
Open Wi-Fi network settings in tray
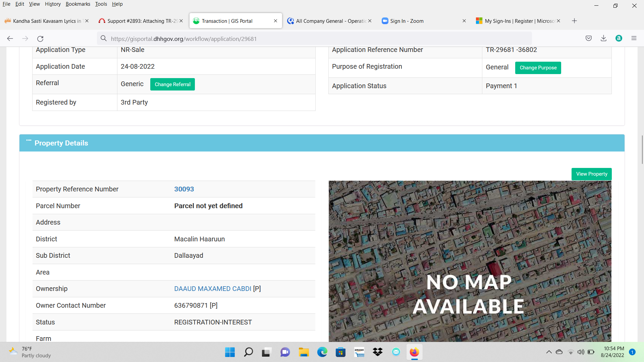571,352
